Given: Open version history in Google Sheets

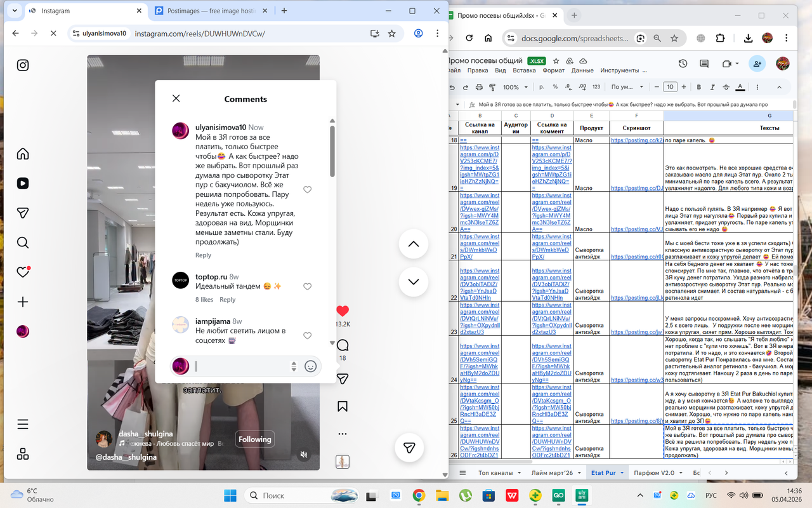Looking at the screenshot, I should point(683,63).
